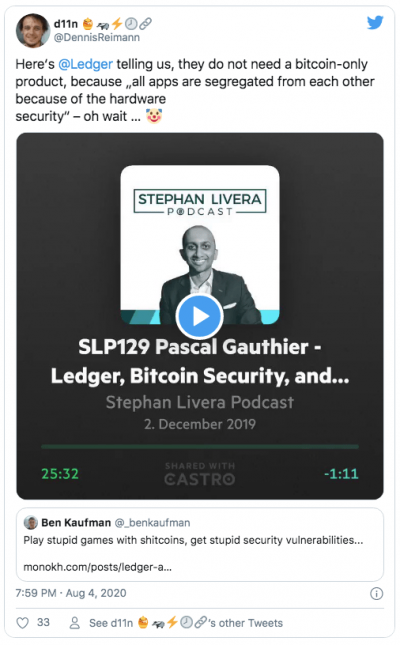Click the @DennisReimann handle

(x=97, y=37)
